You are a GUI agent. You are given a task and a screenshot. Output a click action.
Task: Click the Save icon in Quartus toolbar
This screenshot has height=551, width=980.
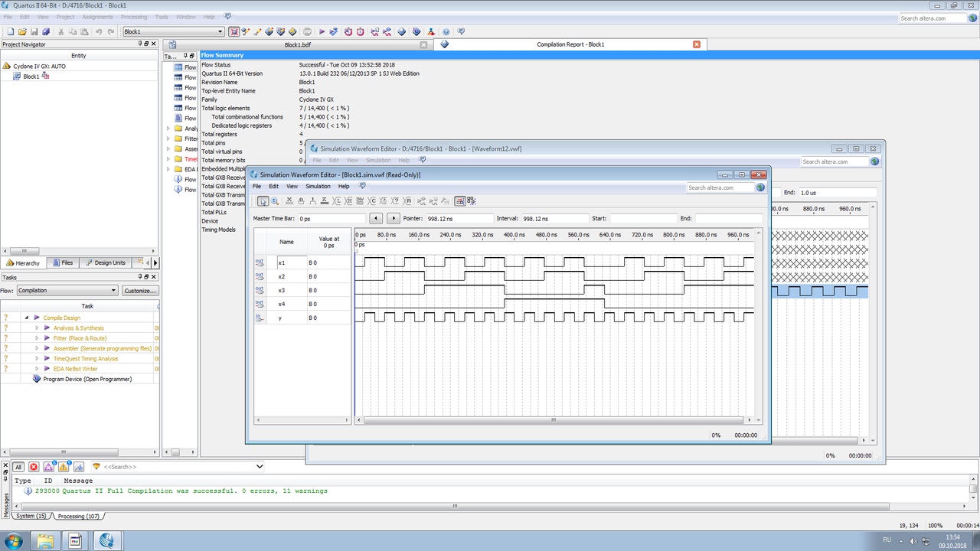(x=34, y=31)
